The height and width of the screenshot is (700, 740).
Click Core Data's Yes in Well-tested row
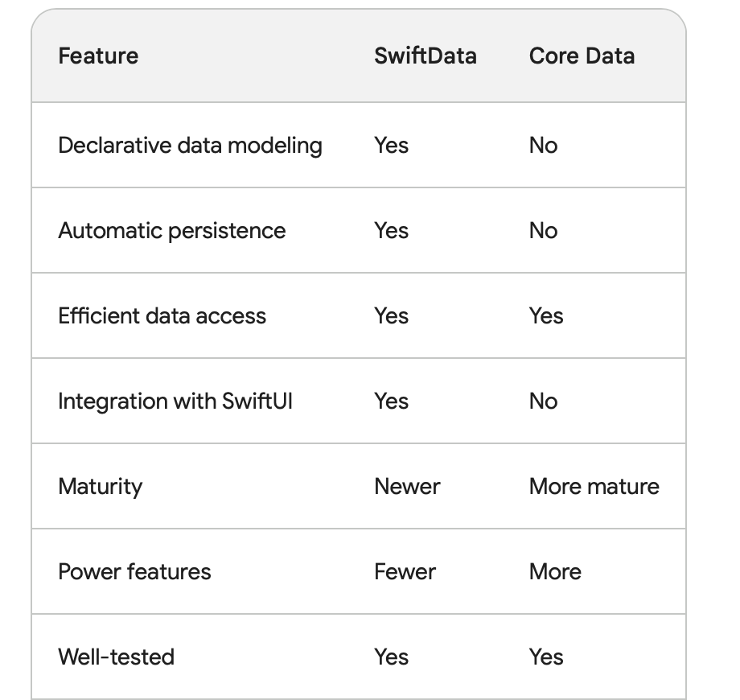(x=546, y=657)
